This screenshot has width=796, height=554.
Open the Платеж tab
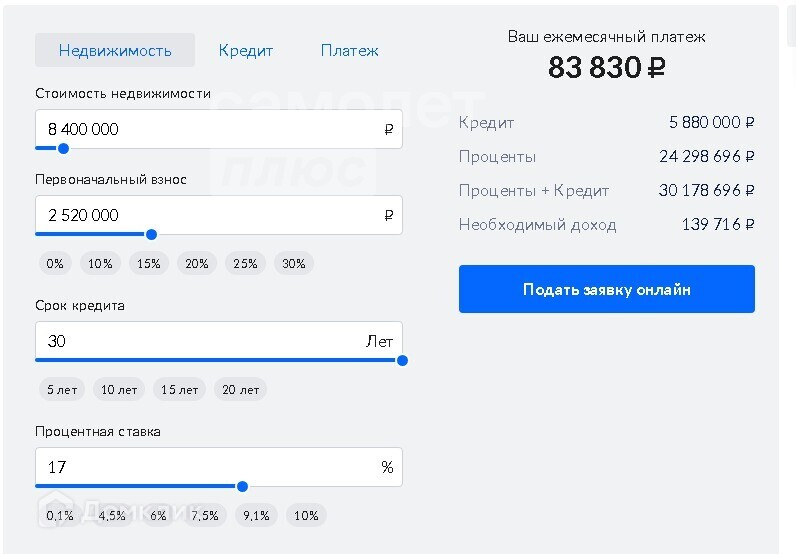tap(350, 50)
